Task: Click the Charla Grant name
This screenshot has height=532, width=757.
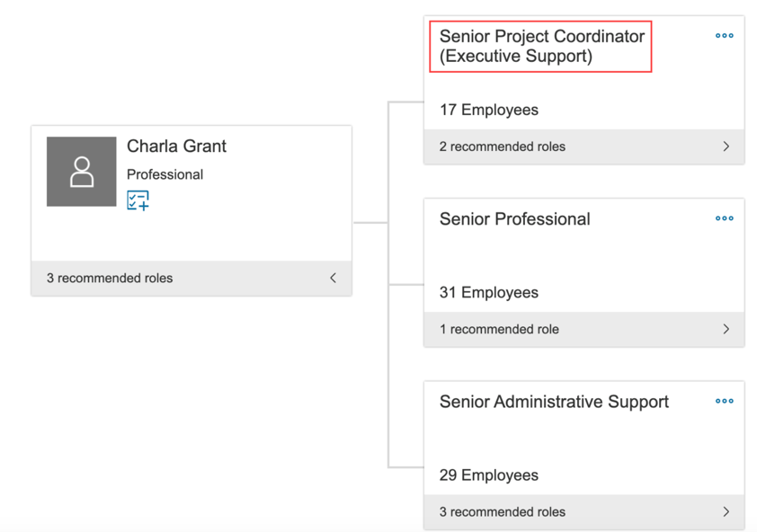Action: pyautogui.click(x=176, y=146)
